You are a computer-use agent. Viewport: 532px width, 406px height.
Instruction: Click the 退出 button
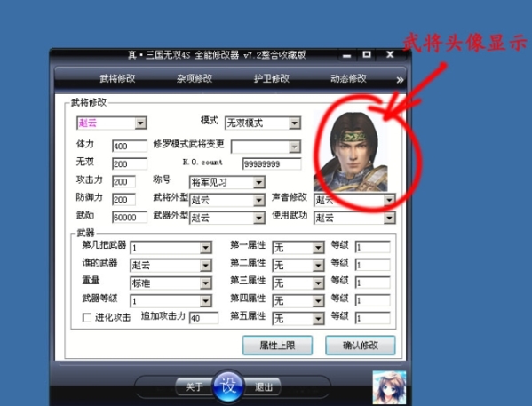click(x=263, y=386)
